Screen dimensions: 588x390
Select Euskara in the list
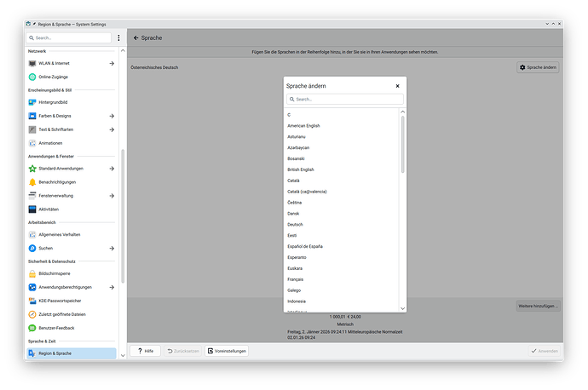(342, 268)
